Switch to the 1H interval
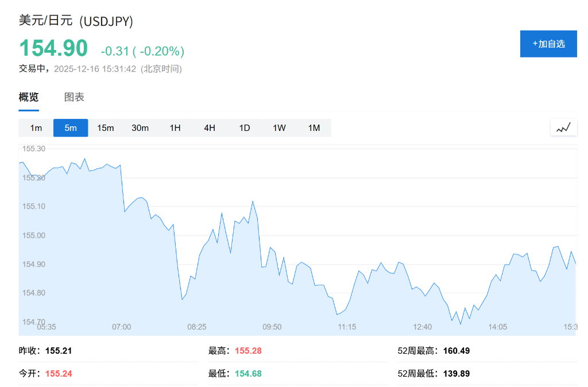 click(175, 127)
